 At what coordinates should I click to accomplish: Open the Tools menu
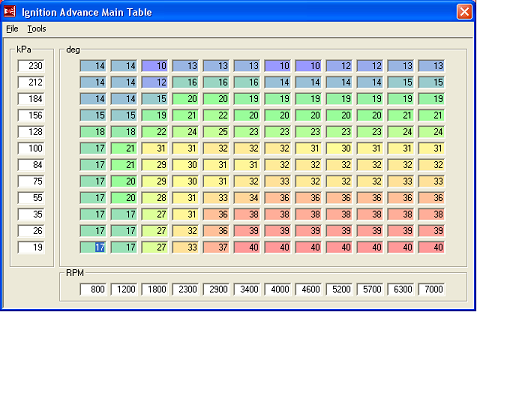(37, 29)
